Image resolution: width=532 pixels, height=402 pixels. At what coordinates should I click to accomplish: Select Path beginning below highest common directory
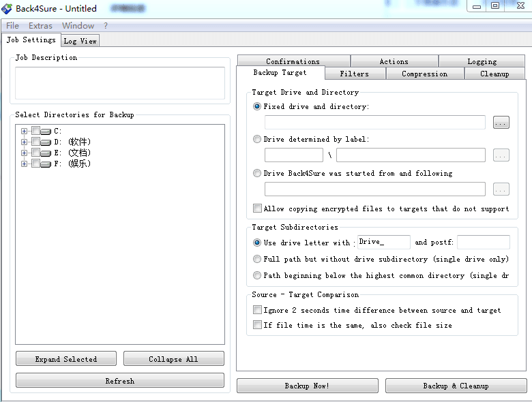pyautogui.click(x=257, y=275)
